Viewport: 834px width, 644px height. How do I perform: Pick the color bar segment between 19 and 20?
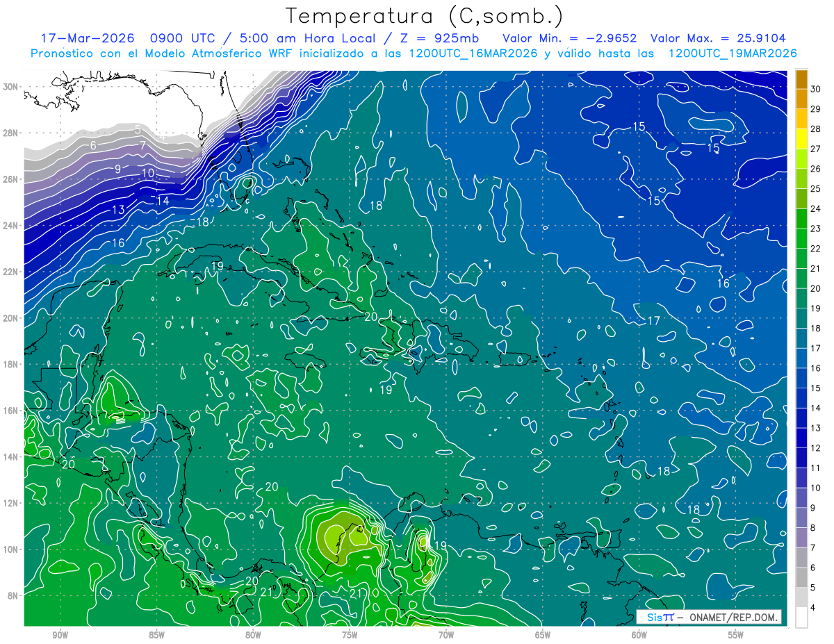(801, 299)
